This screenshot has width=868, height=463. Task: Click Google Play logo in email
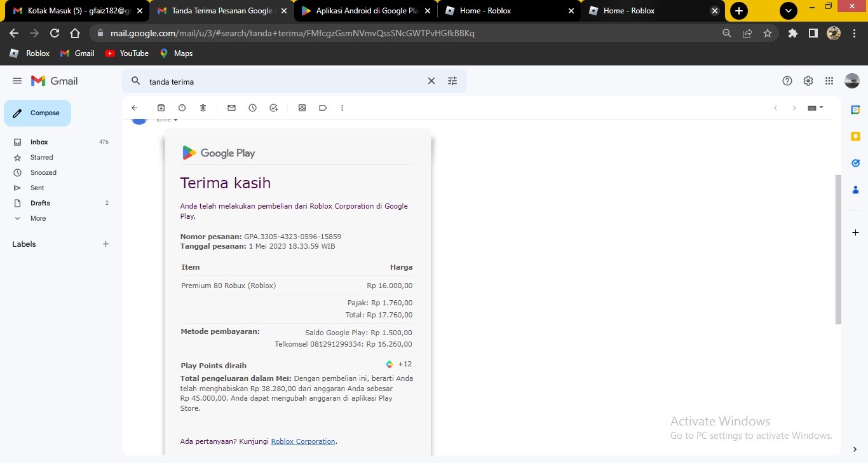219,153
